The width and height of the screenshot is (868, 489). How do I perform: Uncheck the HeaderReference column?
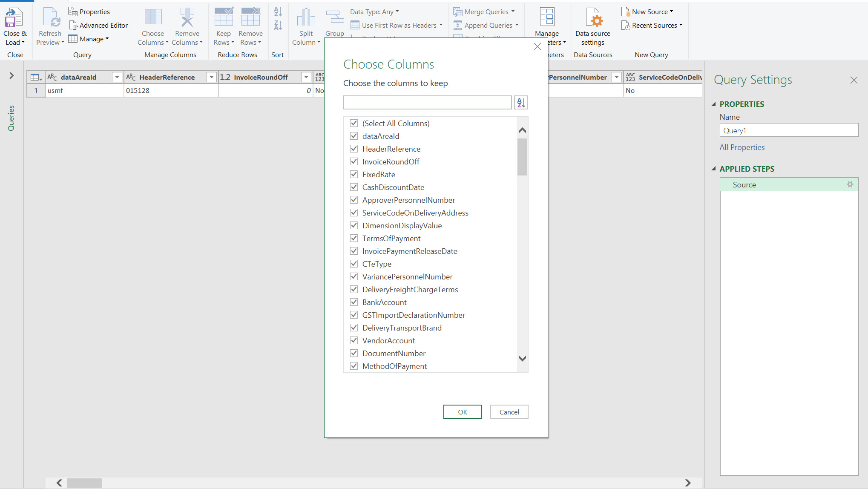click(354, 149)
